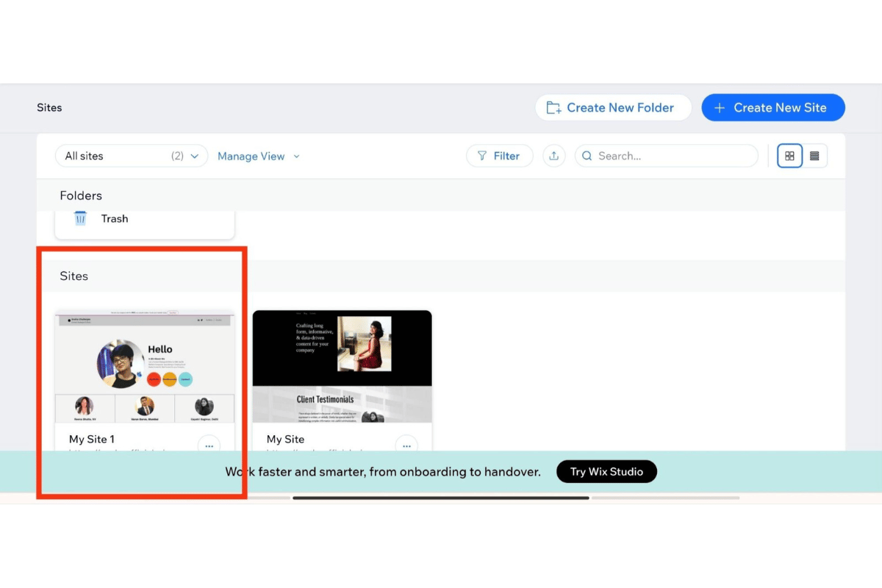
Task: Click the chevron in All sites selector
Action: tap(195, 156)
